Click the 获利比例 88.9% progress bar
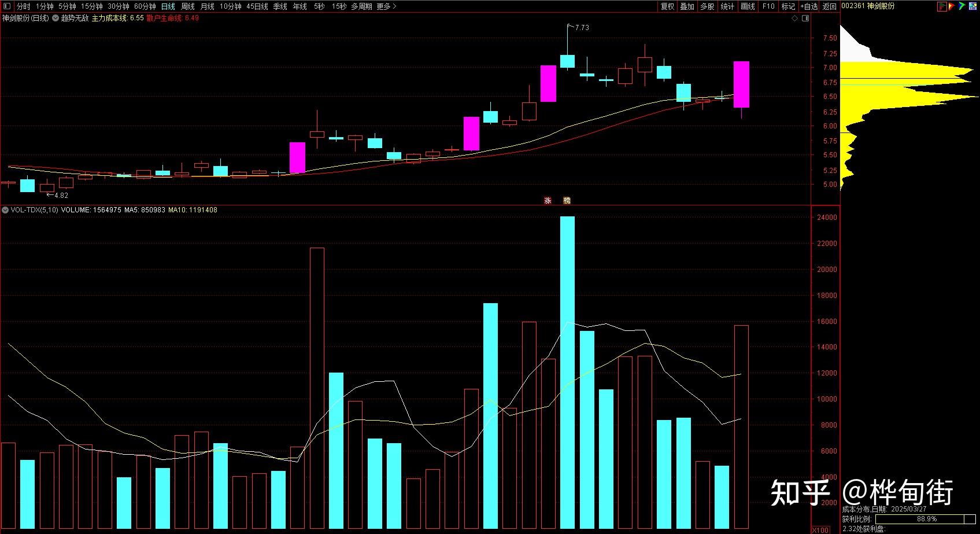Viewport: 980px width, 534px height. coord(926,519)
